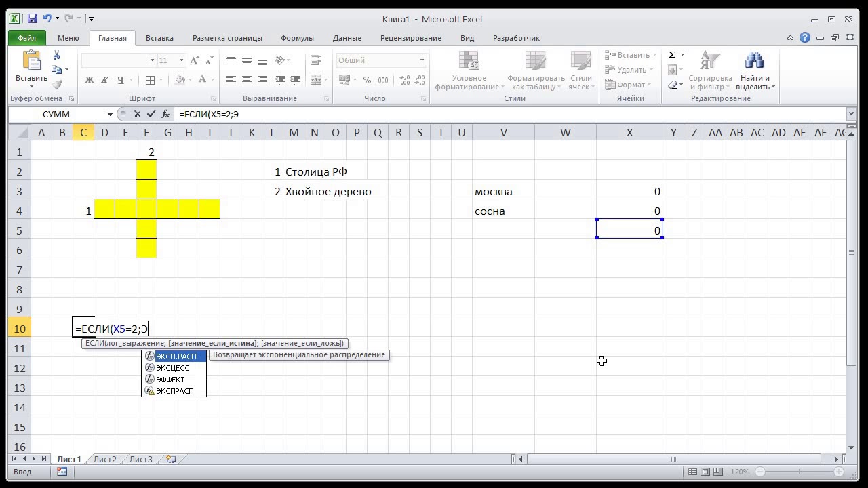Click the large paste clipboard icon
This screenshot has width=868, height=488.
point(31,61)
